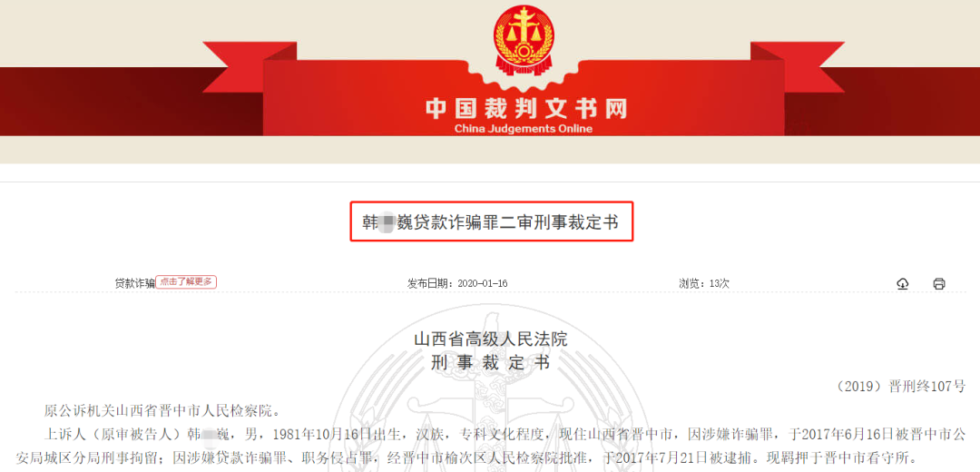Click the 浏览：13次 view counter
The width and height of the screenshot is (980, 472).
click(x=704, y=283)
